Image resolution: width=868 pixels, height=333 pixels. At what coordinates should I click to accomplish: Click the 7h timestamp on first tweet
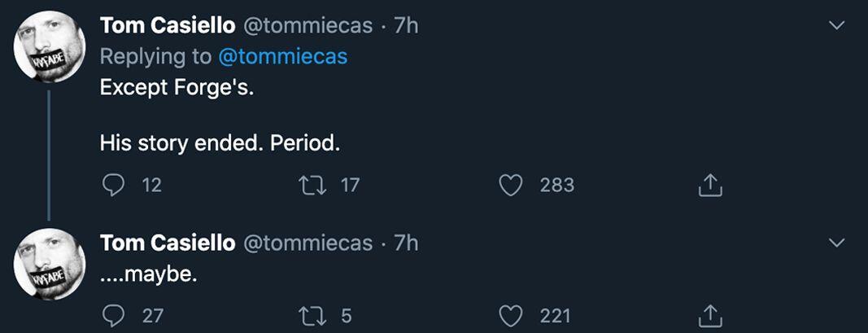[406, 26]
